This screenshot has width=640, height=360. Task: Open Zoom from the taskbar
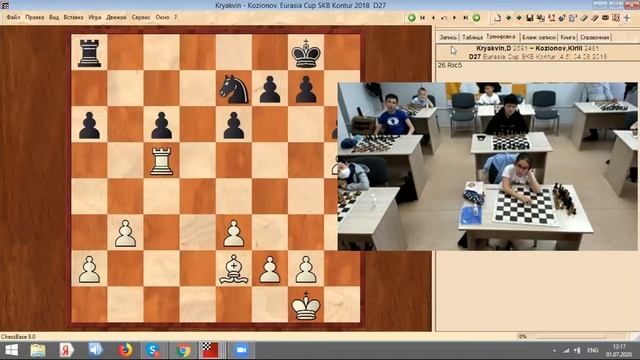coord(240,350)
